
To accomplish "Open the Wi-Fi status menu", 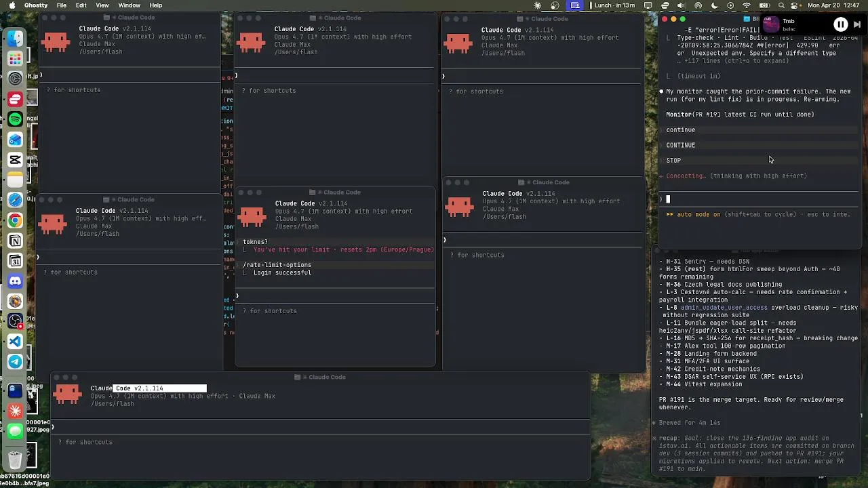I will pyautogui.click(x=747, y=5).
